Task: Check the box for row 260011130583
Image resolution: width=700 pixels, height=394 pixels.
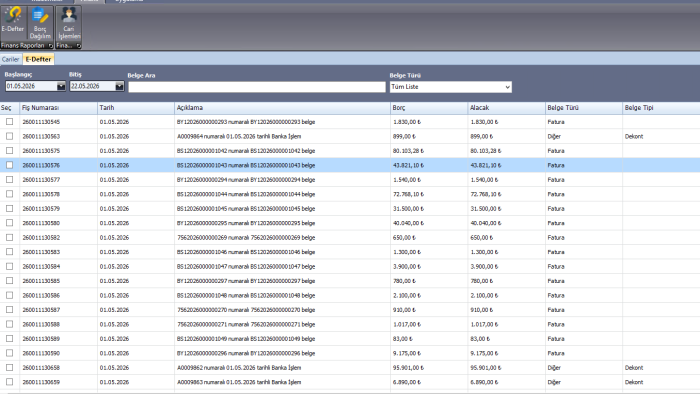Action: 9,252
